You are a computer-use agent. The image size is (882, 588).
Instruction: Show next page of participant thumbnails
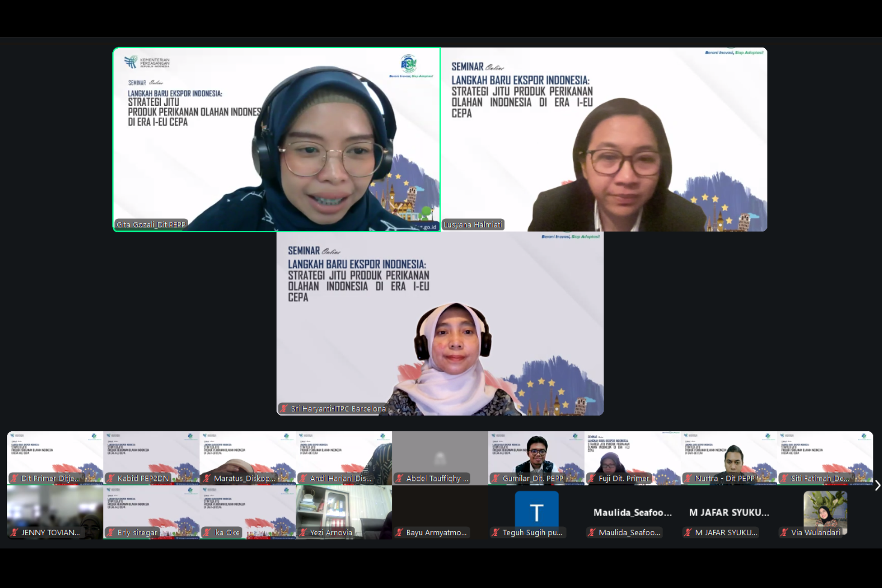click(877, 485)
